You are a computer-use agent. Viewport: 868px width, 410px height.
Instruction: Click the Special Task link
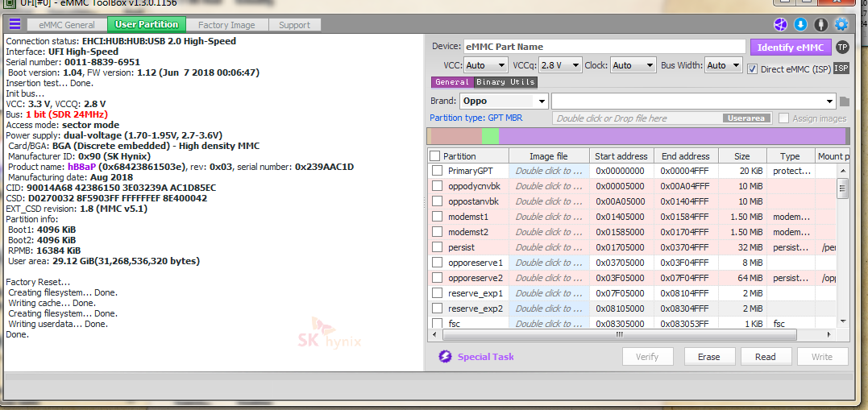[485, 357]
